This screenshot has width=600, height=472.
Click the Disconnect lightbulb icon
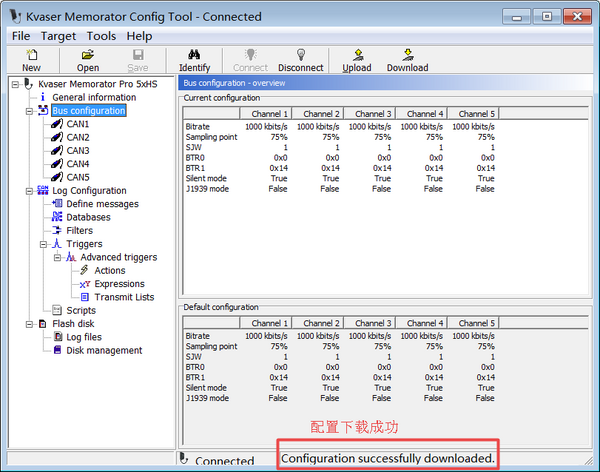tap(301, 55)
